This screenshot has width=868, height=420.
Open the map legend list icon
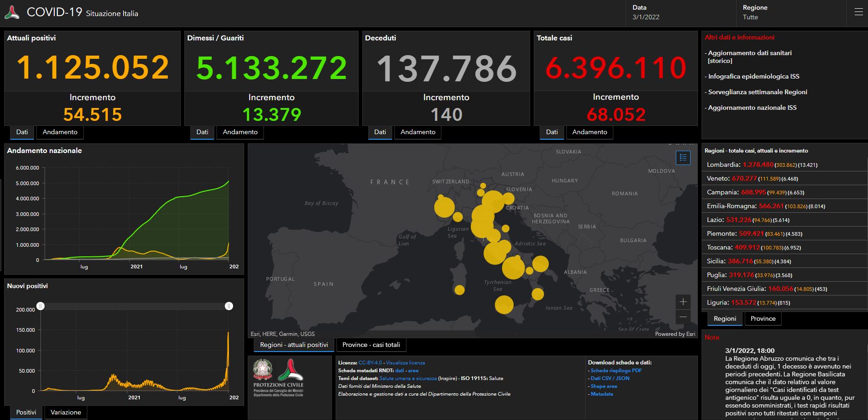pyautogui.click(x=683, y=158)
